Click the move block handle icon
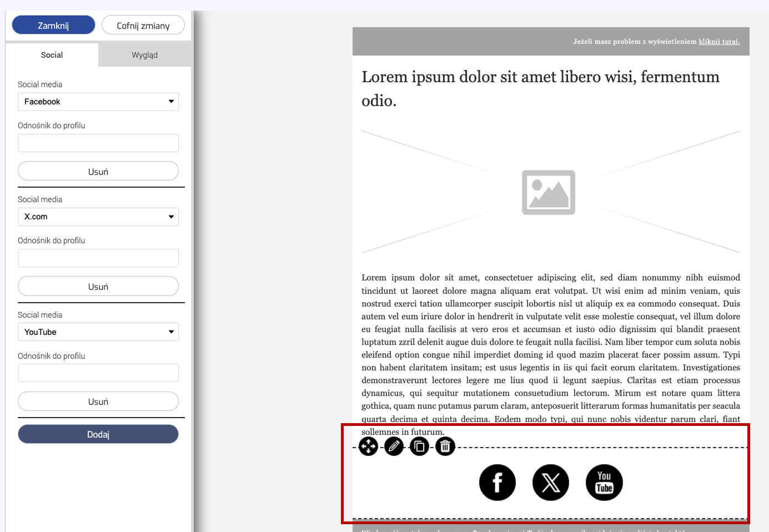The image size is (769, 532). click(x=368, y=446)
